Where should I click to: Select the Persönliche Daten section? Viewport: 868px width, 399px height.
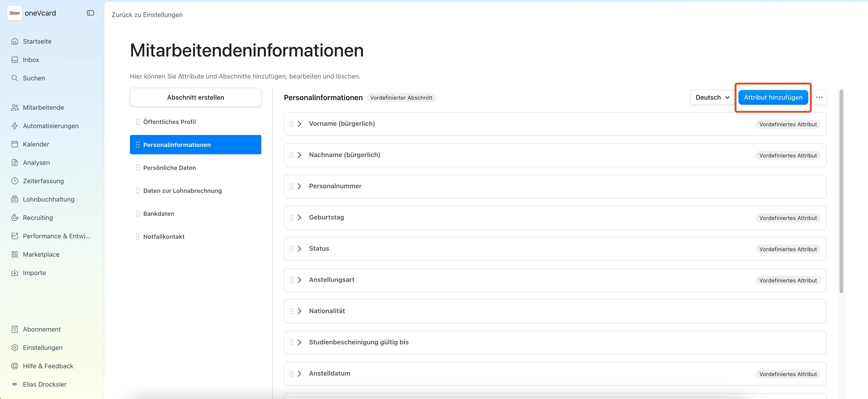pyautogui.click(x=195, y=168)
